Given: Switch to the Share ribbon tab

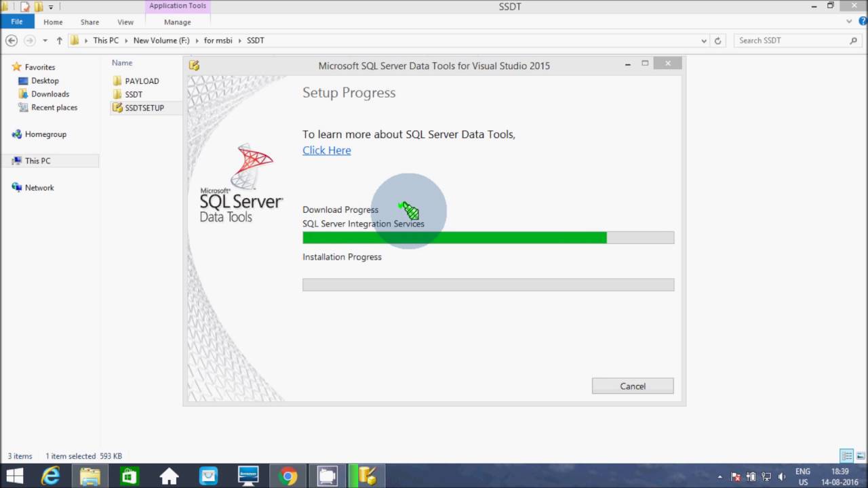Looking at the screenshot, I should click(90, 22).
